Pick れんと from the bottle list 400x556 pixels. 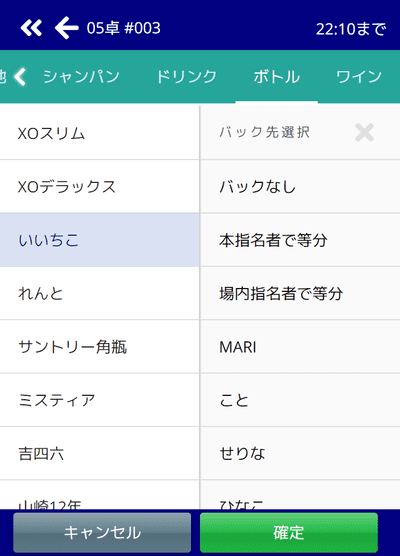point(99,293)
